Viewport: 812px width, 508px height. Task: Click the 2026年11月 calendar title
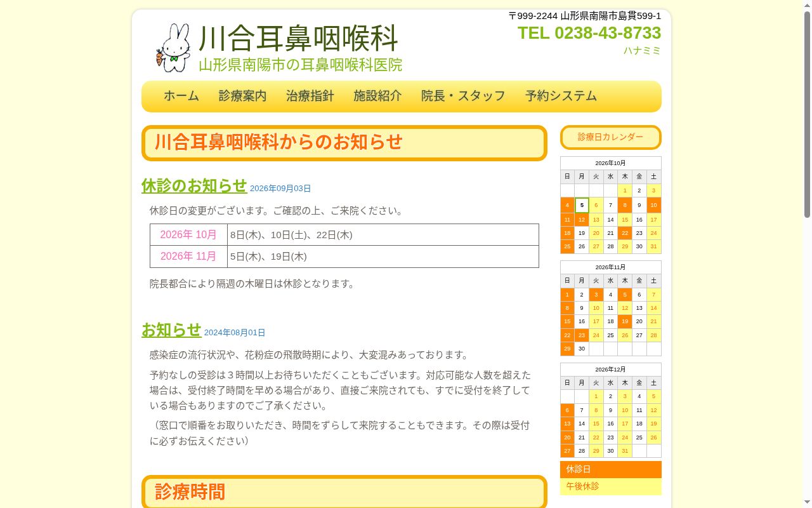pos(611,267)
